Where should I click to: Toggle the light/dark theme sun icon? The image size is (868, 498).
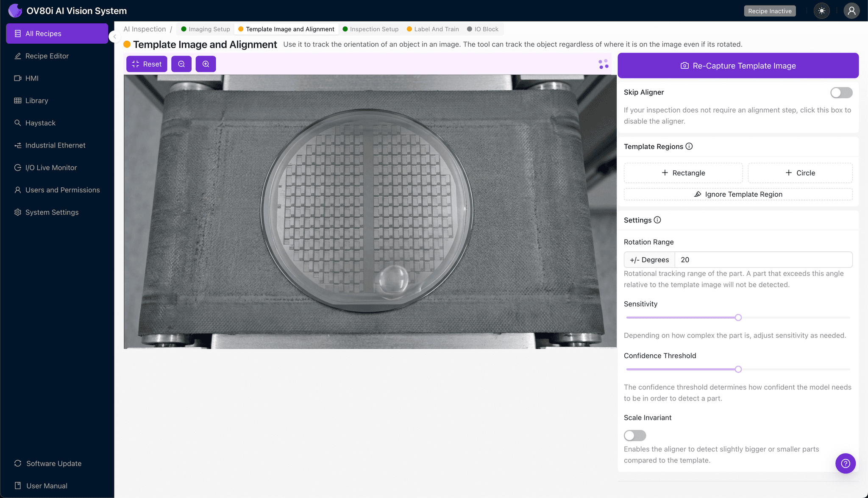822,11
